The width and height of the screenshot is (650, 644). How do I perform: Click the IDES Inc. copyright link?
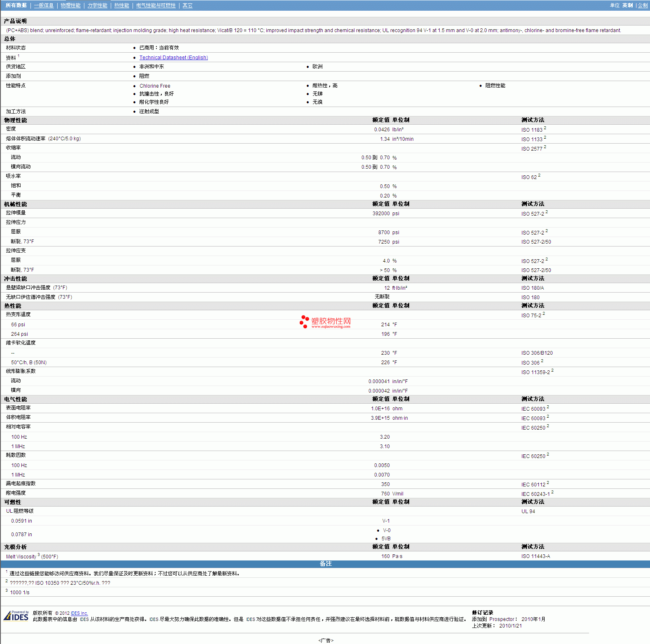[79, 613]
